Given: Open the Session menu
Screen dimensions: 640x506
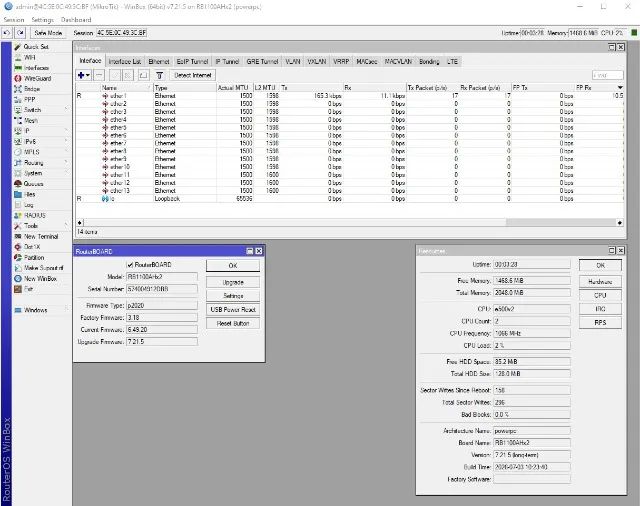Looking at the screenshot, I should pos(13,20).
